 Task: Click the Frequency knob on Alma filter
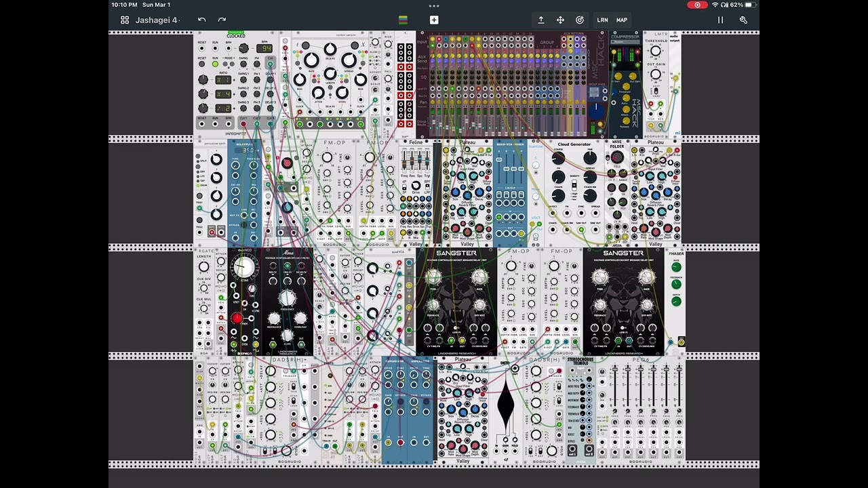[288, 298]
